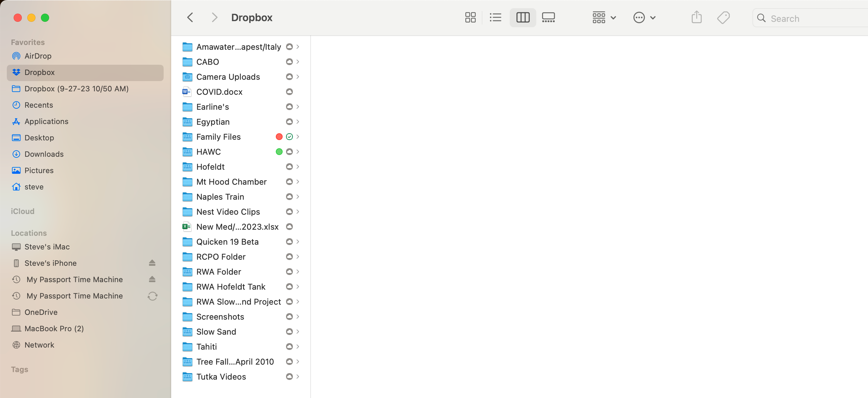Click the Slow Sand folder icon
Image resolution: width=868 pixels, height=398 pixels.
pos(187,332)
